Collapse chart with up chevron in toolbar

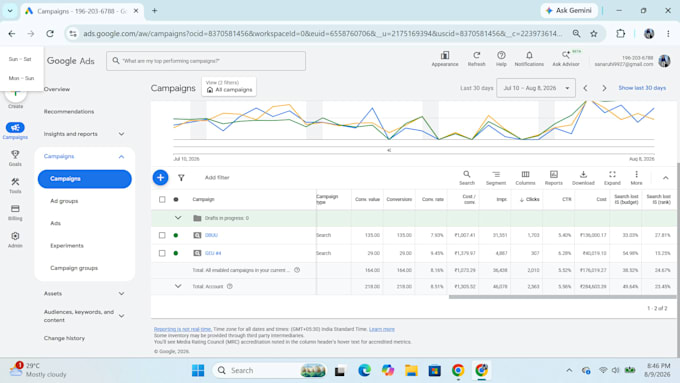[665, 178]
